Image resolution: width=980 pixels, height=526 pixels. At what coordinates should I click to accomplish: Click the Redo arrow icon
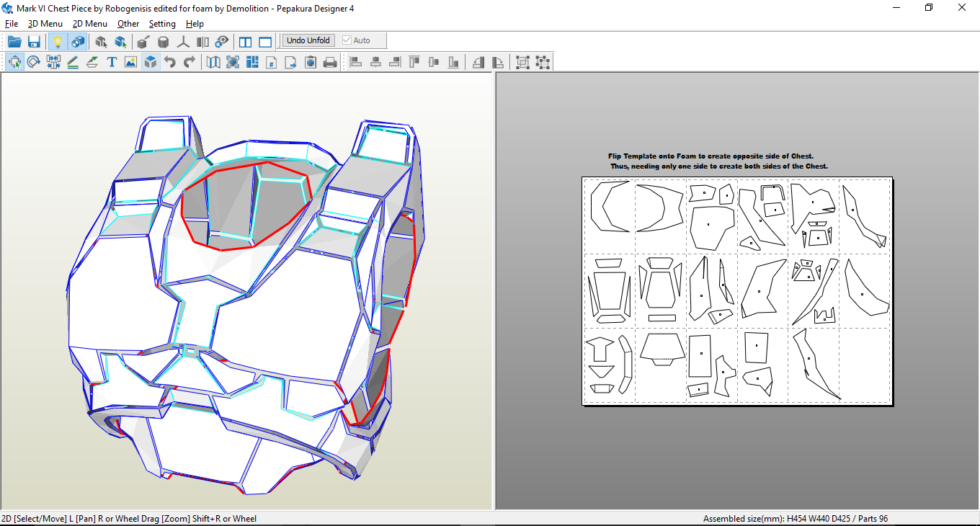[x=189, y=62]
